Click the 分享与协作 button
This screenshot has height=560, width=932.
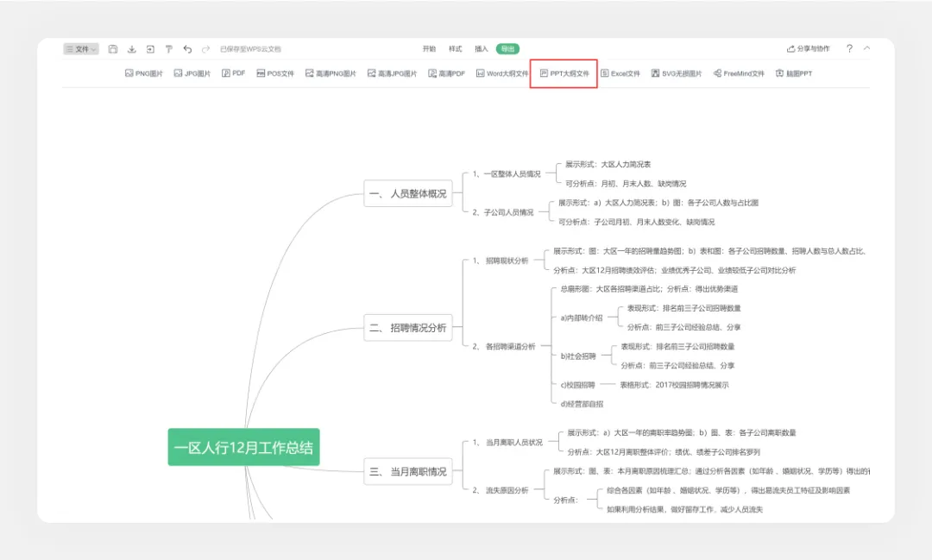point(809,49)
